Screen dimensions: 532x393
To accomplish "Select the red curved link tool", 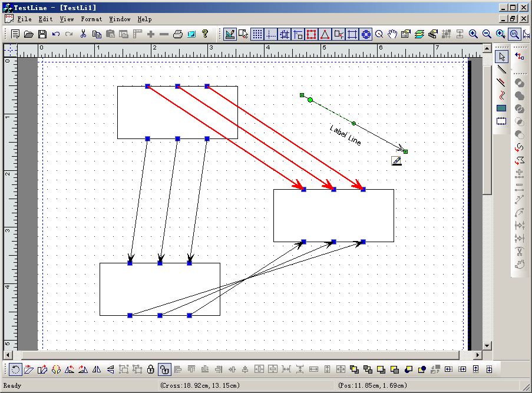I will point(501,95).
